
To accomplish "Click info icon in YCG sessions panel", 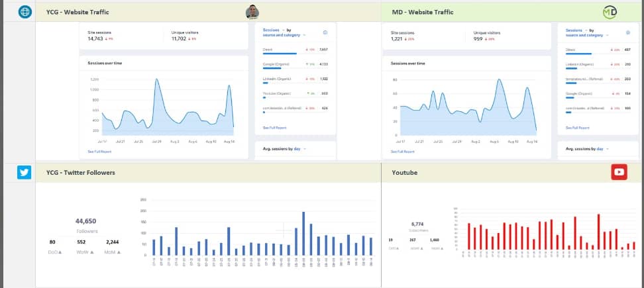I will pyautogui.click(x=325, y=32).
